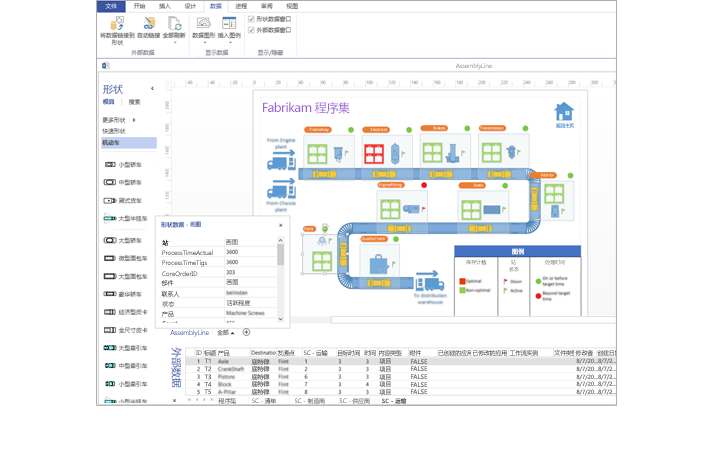Open the 插入图例 dropdown arrow
Image resolution: width=713 pixels, height=454 pixels.
tap(230, 43)
